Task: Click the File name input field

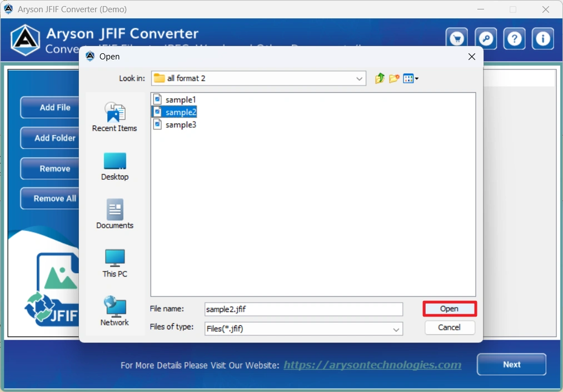Action: point(303,309)
